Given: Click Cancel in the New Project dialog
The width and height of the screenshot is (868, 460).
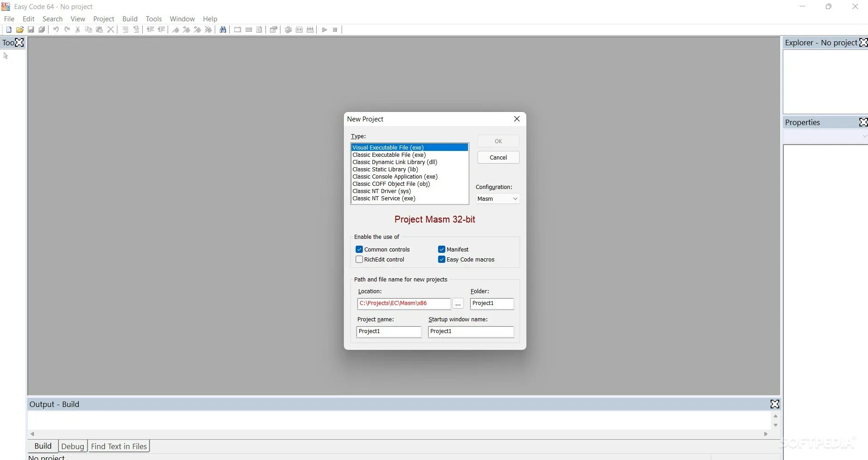Looking at the screenshot, I should click(x=498, y=157).
